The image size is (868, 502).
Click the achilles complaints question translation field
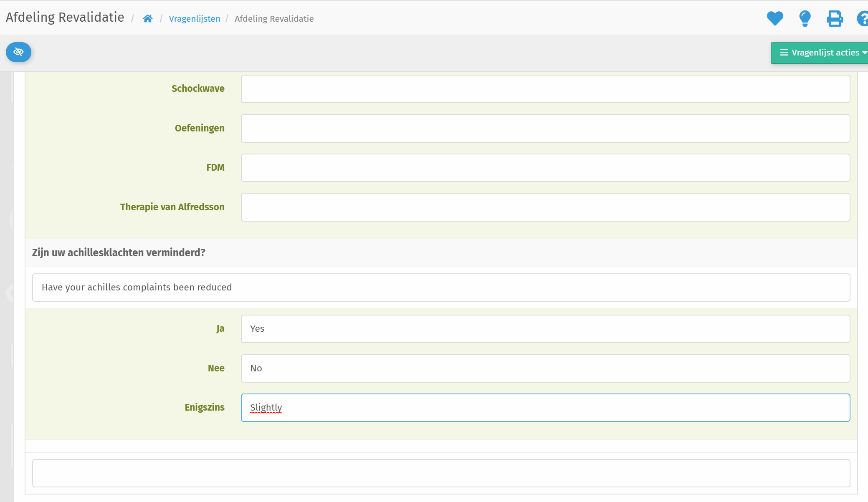(x=441, y=288)
